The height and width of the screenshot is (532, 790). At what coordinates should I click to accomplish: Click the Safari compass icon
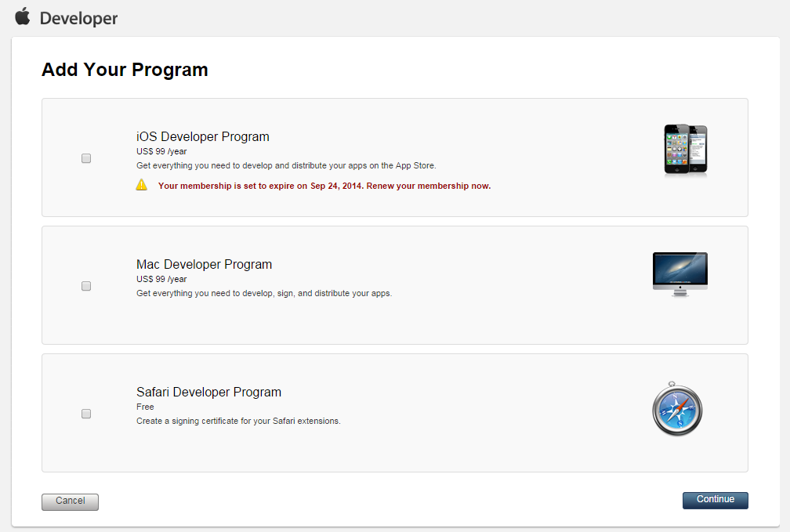tap(677, 408)
